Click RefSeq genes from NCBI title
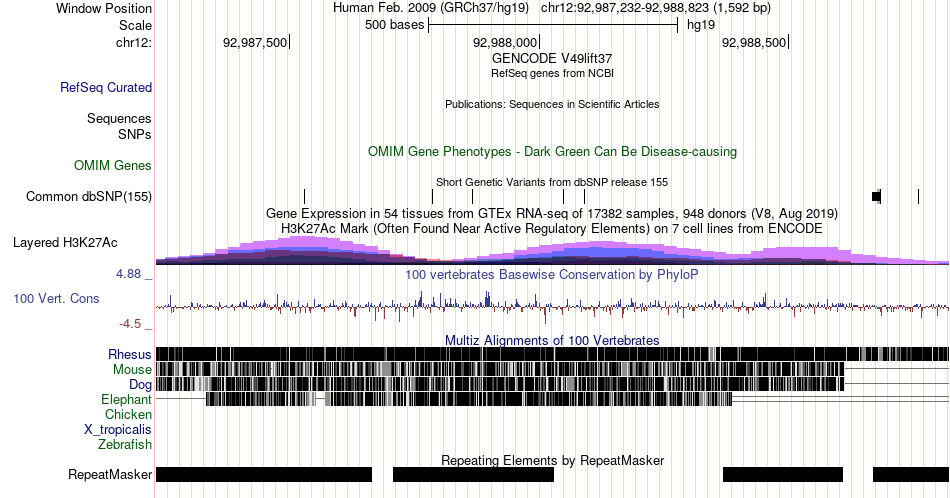950x498 pixels. pyautogui.click(x=552, y=73)
